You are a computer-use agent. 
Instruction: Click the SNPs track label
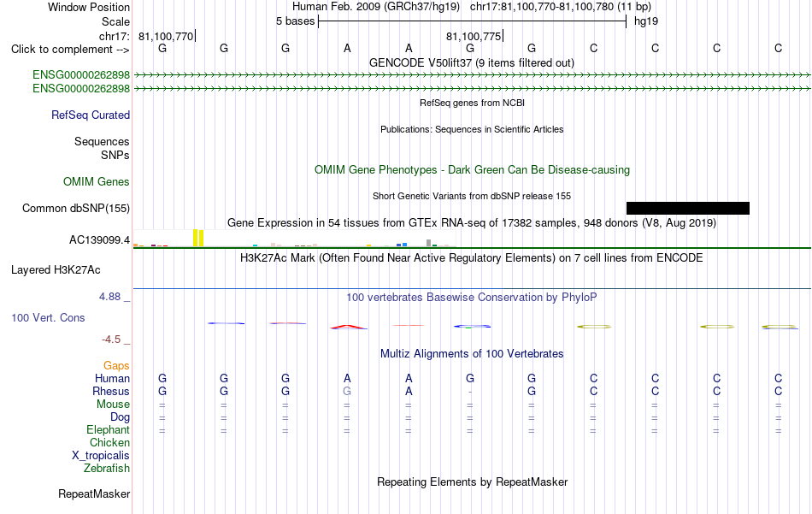point(115,155)
